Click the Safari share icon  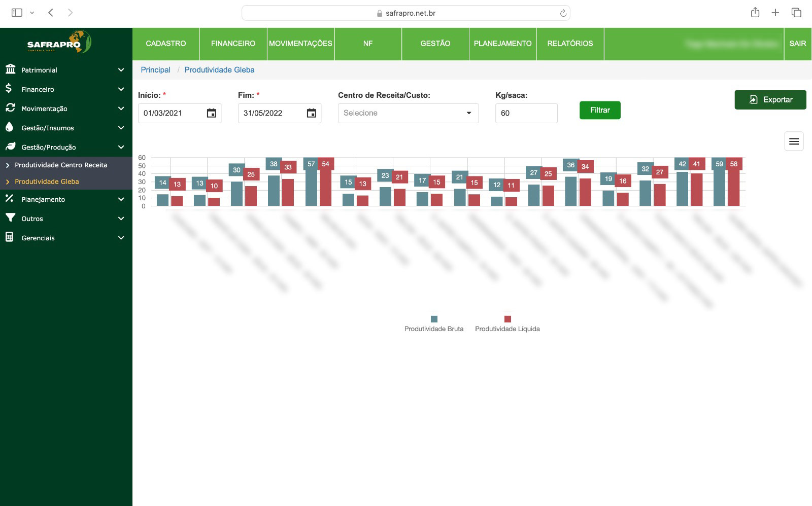tap(755, 13)
